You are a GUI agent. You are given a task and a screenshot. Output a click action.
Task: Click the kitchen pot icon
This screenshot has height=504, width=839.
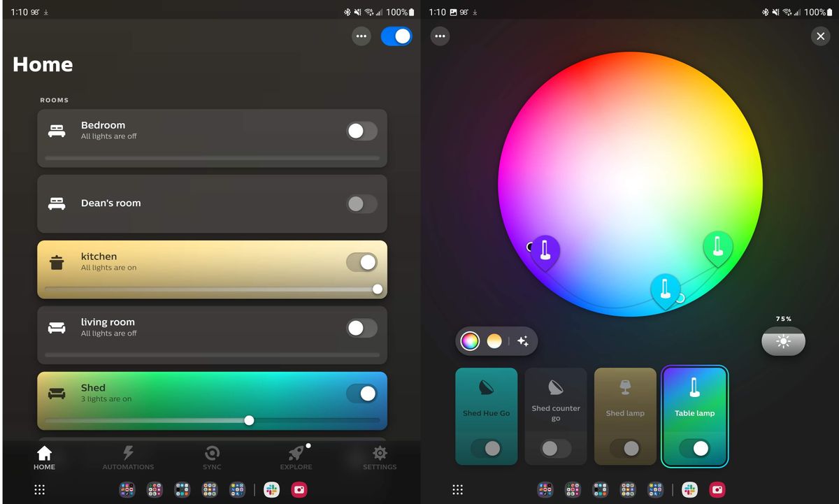[x=57, y=263]
